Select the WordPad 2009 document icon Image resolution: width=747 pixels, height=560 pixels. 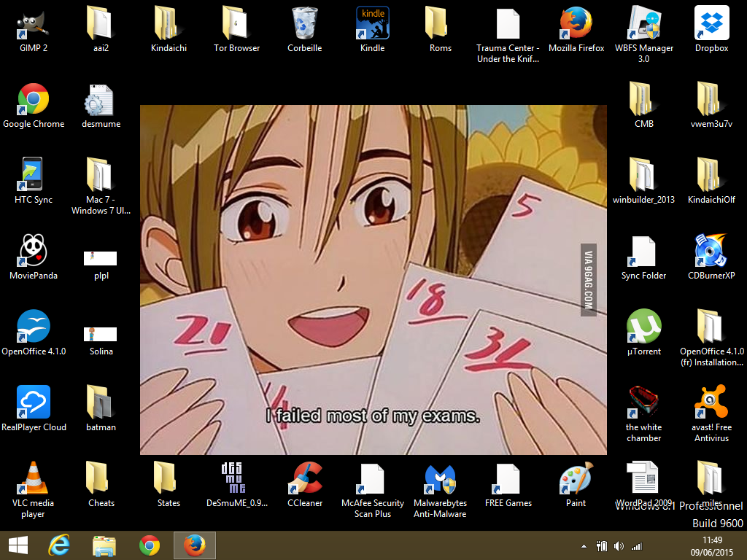[643, 478]
